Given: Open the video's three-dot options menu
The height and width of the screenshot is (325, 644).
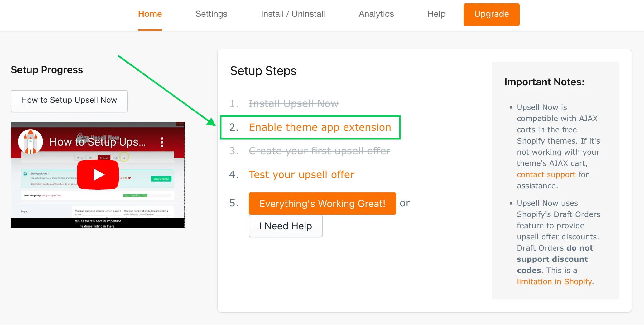Looking at the screenshot, I should tap(162, 142).
